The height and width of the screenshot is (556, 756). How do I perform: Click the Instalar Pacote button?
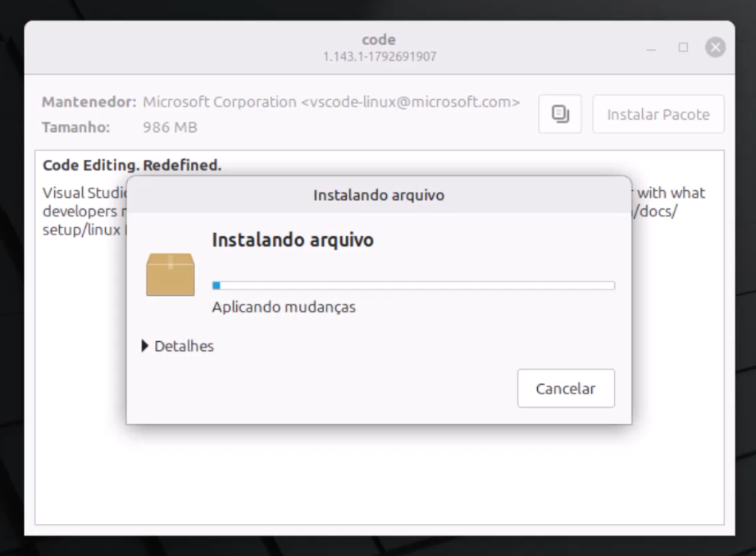[658, 114]
